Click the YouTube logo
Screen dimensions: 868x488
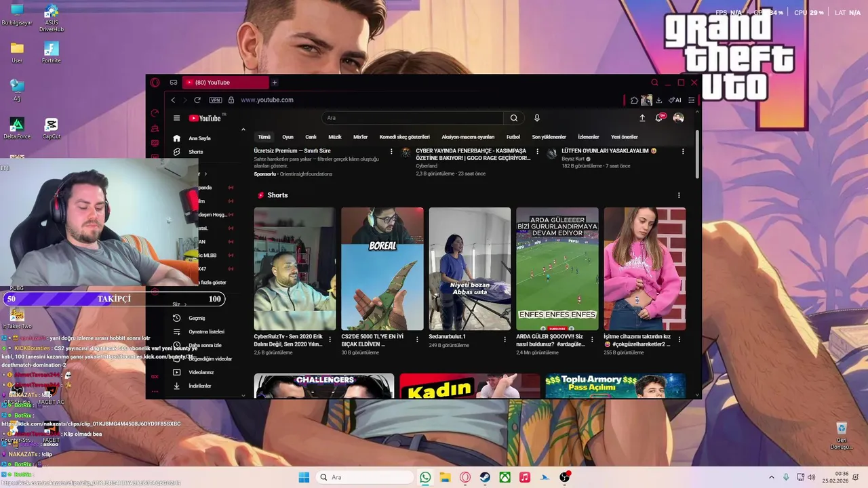click(x=205, y=118)
